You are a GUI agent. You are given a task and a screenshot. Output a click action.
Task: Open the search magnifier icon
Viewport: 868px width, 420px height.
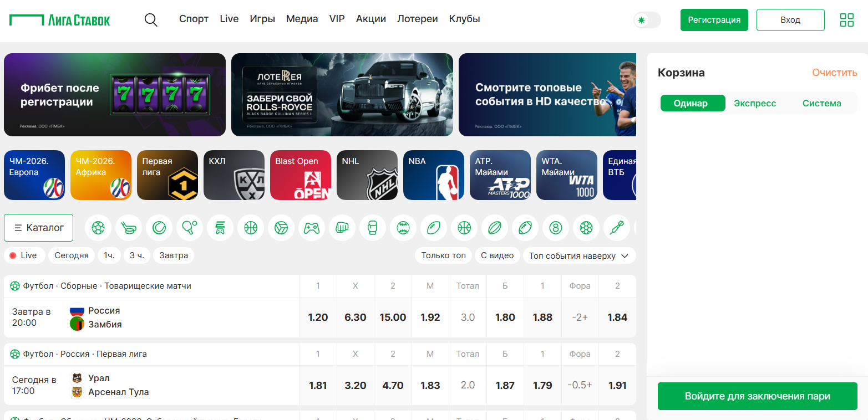pyautogui.click(x=151, y=20)
